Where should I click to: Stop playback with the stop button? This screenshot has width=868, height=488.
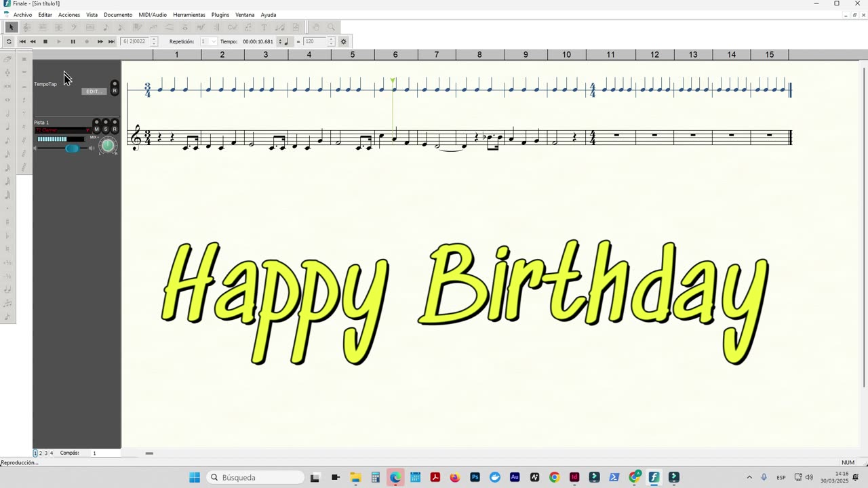tap(45, 41)
